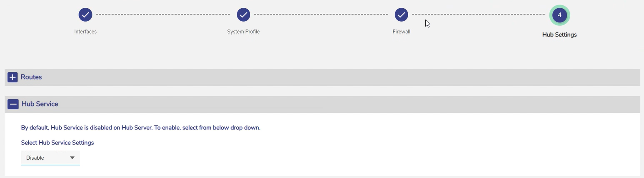Click dashed connector between Firewall and Hub Settings

(x=479, y=15)
